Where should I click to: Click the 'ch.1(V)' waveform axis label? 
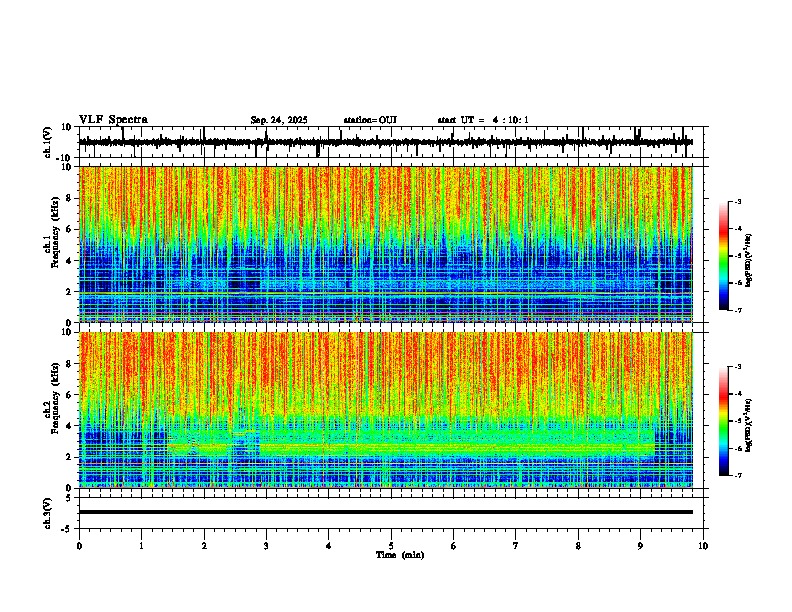tap(48, 142)
